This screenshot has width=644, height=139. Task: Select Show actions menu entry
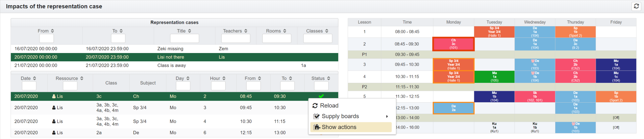tap(339, 127)
